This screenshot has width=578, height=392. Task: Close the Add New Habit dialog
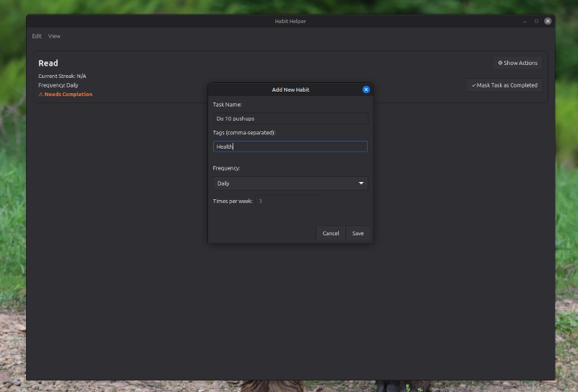coord(366,90)
